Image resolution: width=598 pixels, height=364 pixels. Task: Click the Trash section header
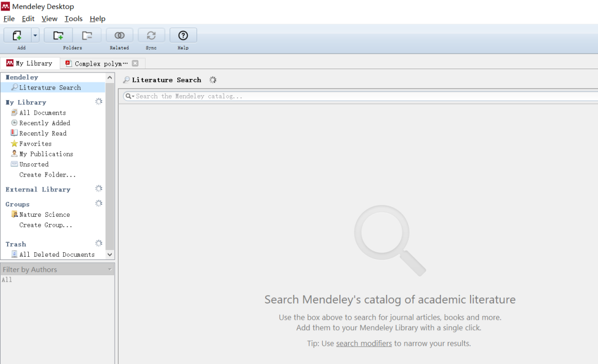(x=16, y=245)
